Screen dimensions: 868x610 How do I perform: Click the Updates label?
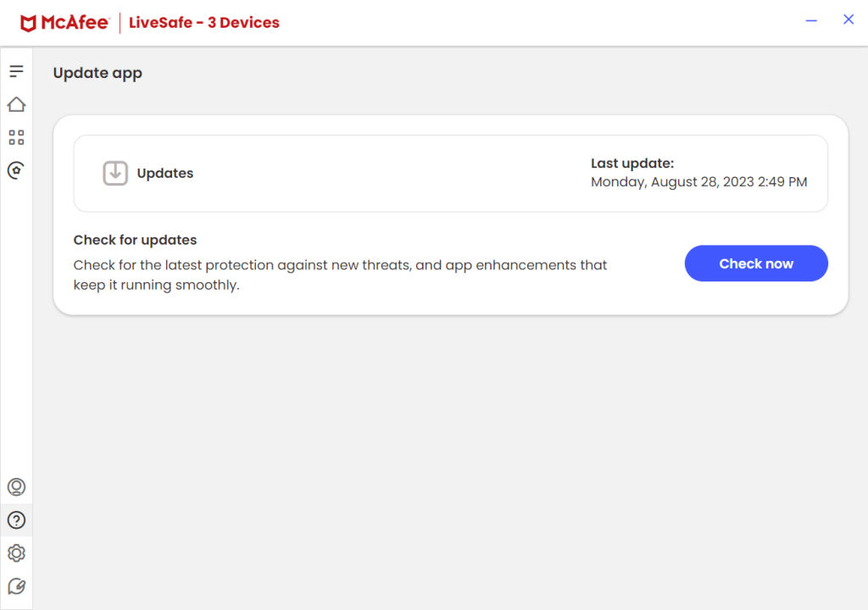point(165,174)
